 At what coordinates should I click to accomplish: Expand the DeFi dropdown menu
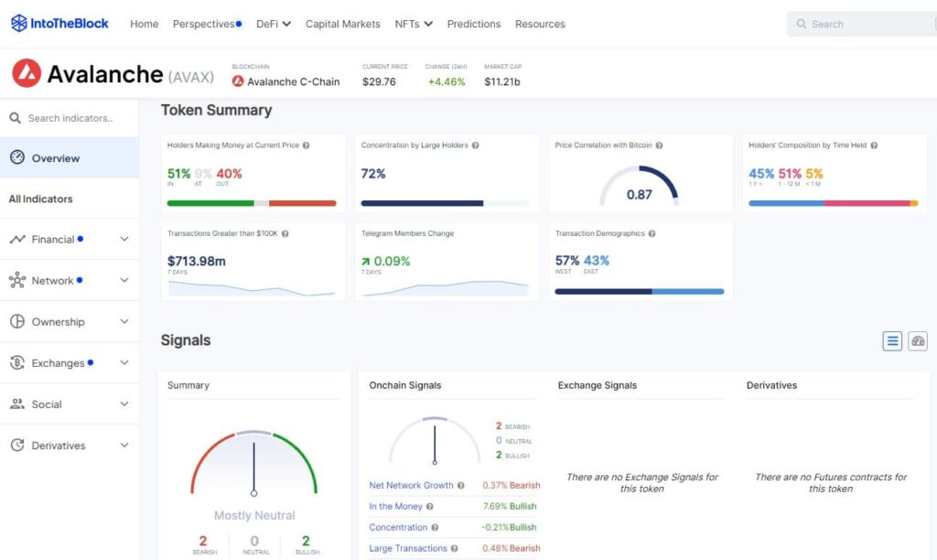pyautogui.click(x=274, y=24)
